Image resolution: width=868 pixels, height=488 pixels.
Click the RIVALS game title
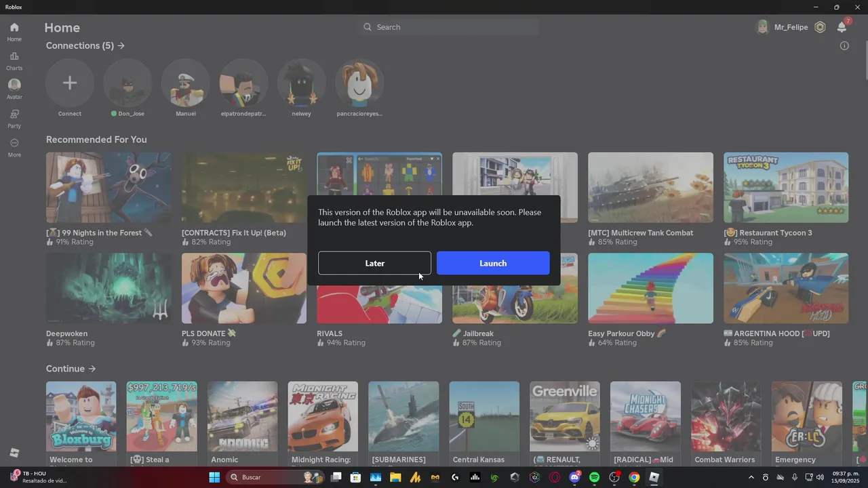click(x=330, y=333)
